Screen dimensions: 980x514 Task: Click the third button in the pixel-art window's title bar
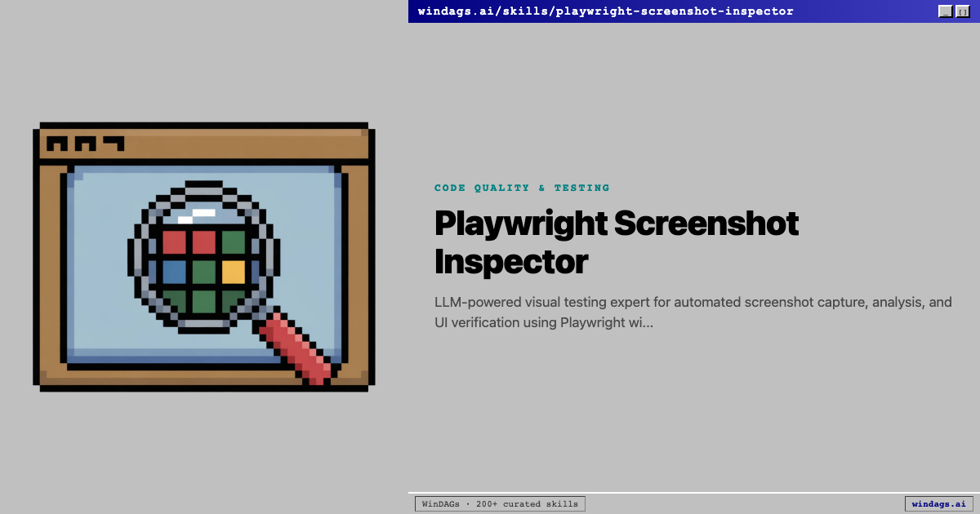point(113,144)
